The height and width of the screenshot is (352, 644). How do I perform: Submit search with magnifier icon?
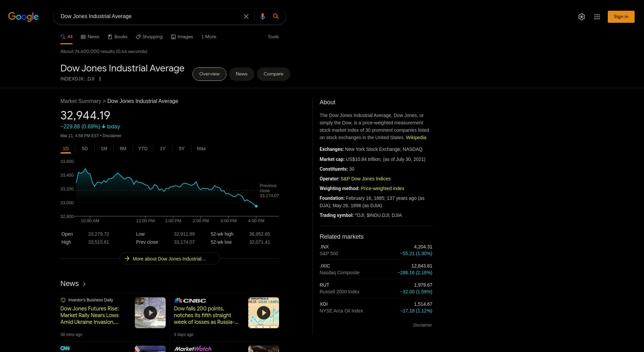point(276,16)
